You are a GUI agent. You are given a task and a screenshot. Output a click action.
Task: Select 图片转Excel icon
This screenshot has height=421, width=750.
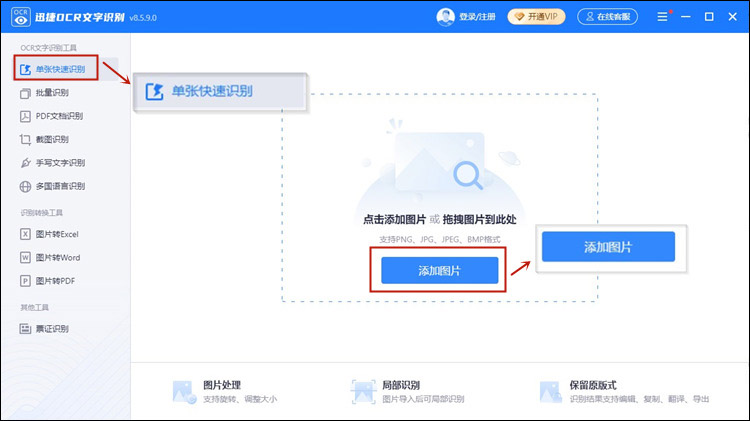point(25,234)
